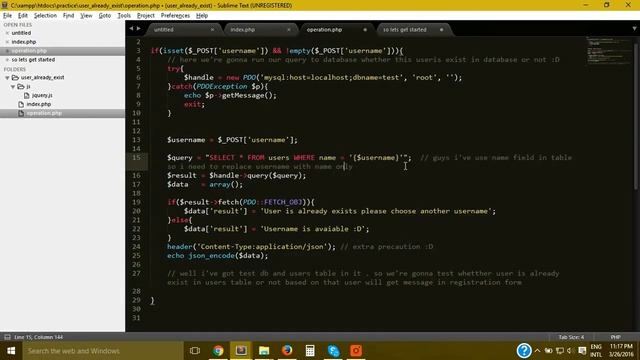This screenshot has width=640, height=360.
Task: Toggle the sidebar panel switcher icon in status bar
Action: click(7, 337)
